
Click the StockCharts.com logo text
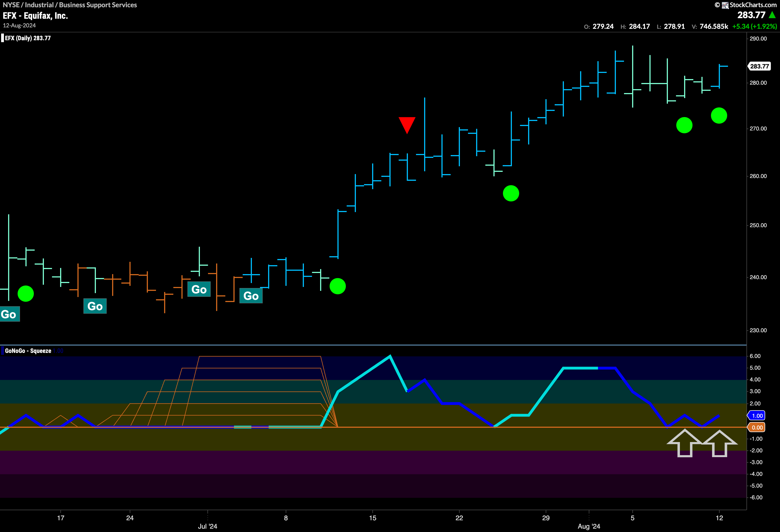point(753,5)
